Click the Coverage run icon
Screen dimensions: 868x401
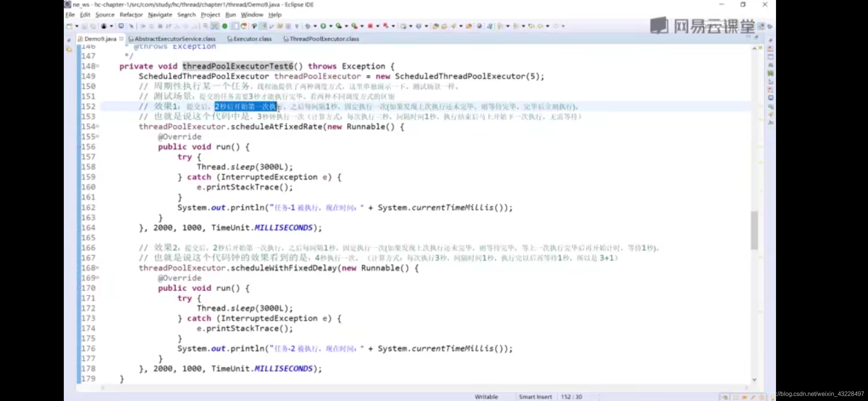pos(339,26)
